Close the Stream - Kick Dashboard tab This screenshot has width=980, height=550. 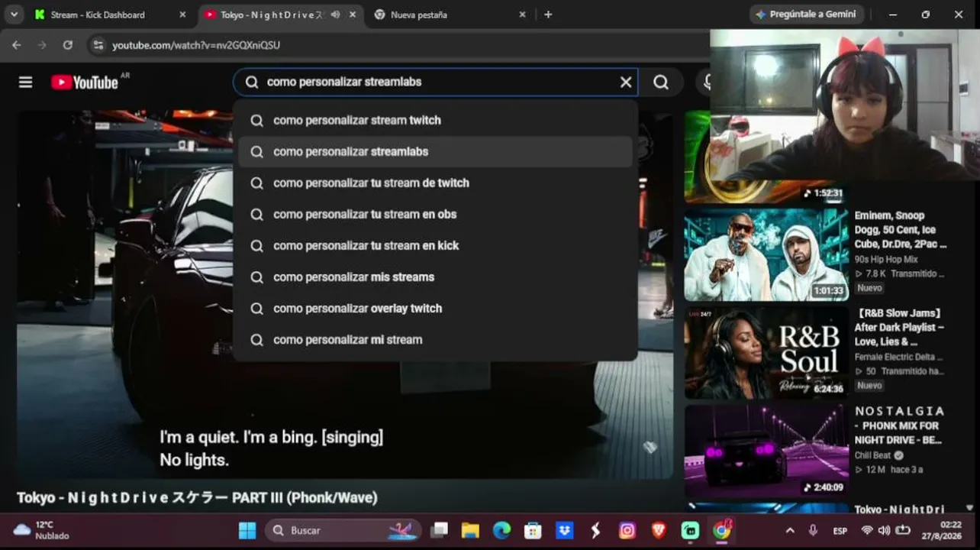tap(182, 15)
